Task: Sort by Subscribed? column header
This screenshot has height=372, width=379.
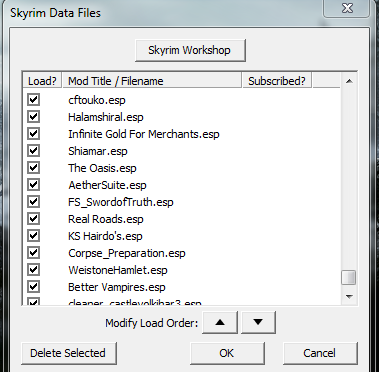Action: (277, 81)
